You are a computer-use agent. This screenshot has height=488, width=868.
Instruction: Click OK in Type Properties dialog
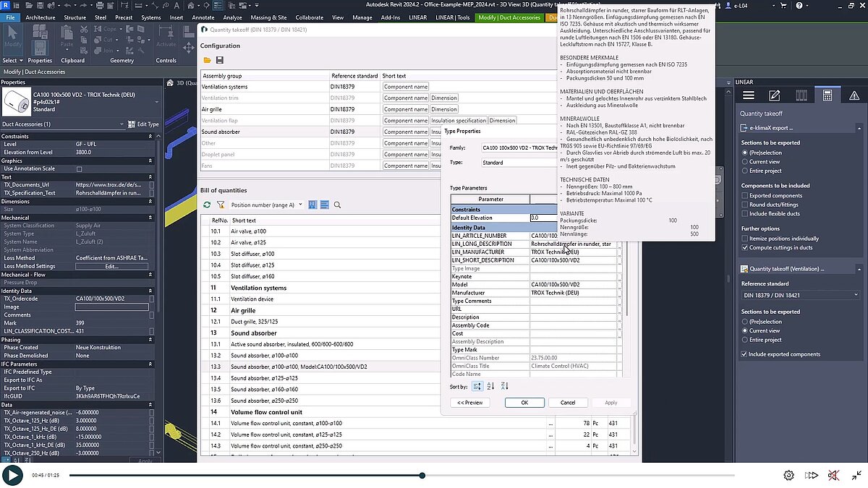click(x=524, y=403)
